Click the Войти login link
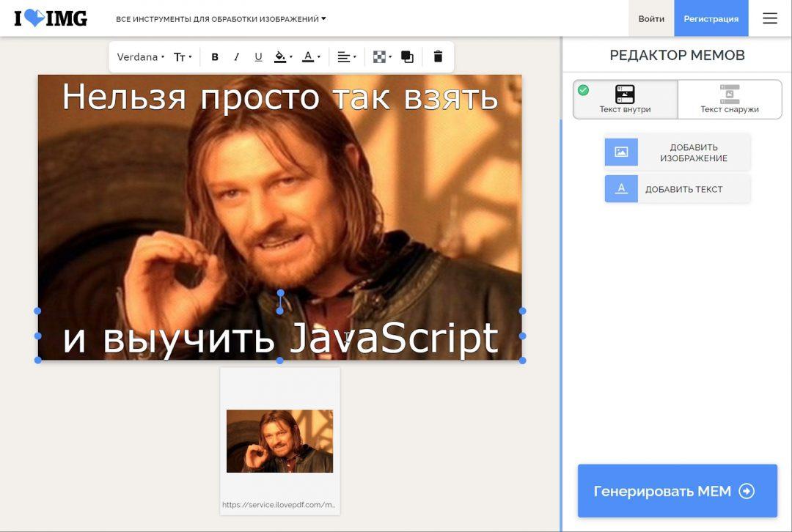792x532 pixels. click(x=650, y=18)
